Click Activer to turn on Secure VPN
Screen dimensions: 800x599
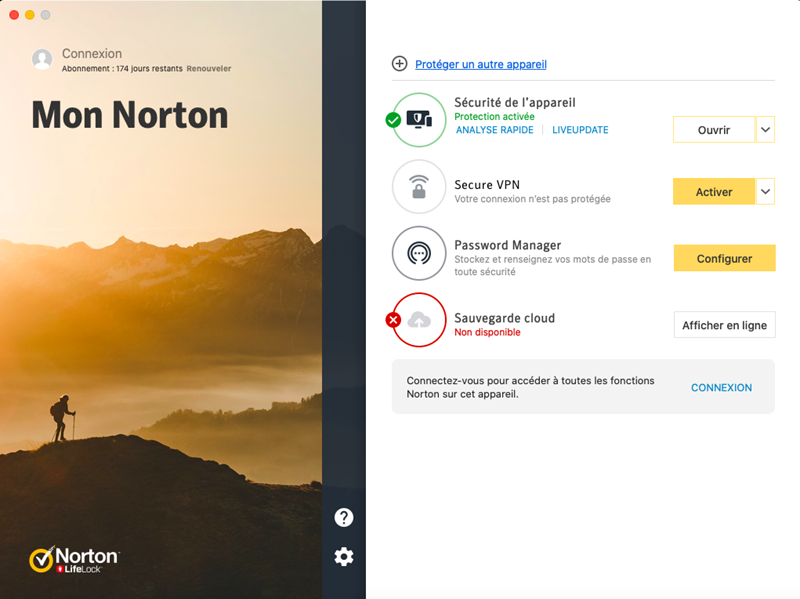click(x=714, y=191)
